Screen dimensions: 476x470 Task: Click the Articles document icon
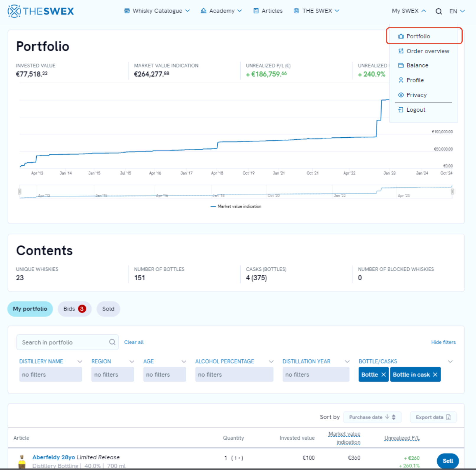[x=256, y=11]
